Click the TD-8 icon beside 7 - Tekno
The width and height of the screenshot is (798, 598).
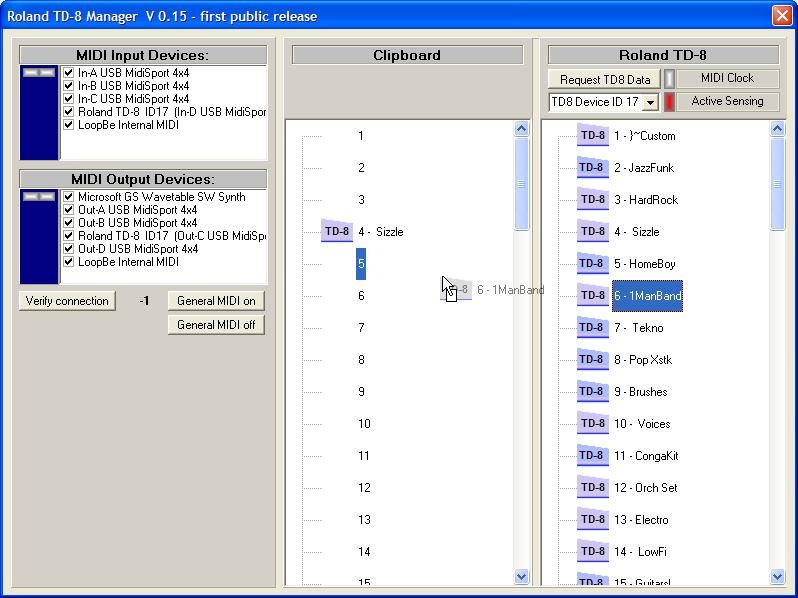(x=593, y=328)
